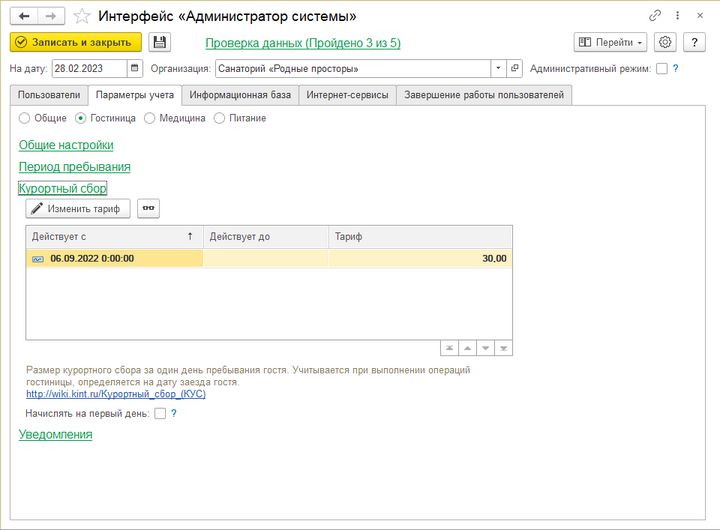Toggle Административный режим checkbox

click(662, 69)
